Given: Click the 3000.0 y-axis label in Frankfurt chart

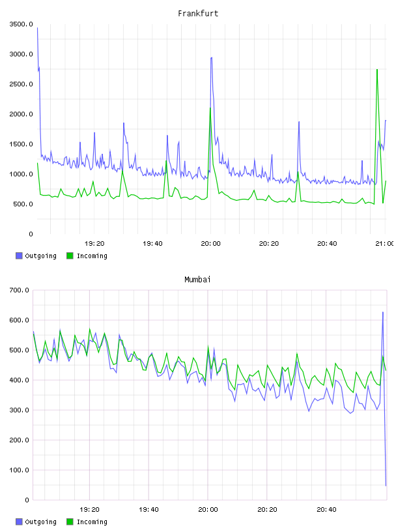Looking at the screenshot, I should 21,54.
